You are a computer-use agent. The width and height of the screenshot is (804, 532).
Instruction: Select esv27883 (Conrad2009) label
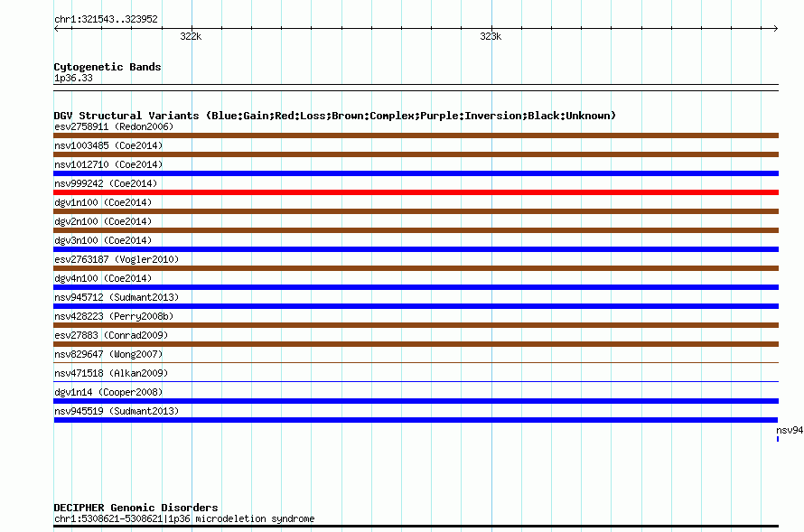coord(111,335)
